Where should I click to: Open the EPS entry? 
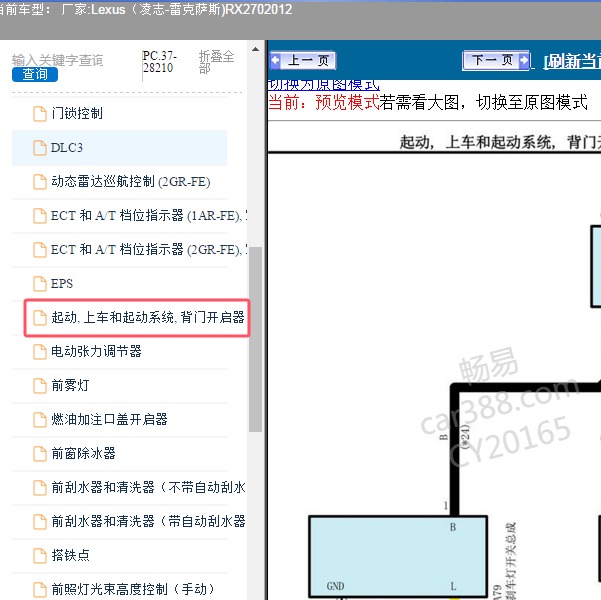pos(62,284)
